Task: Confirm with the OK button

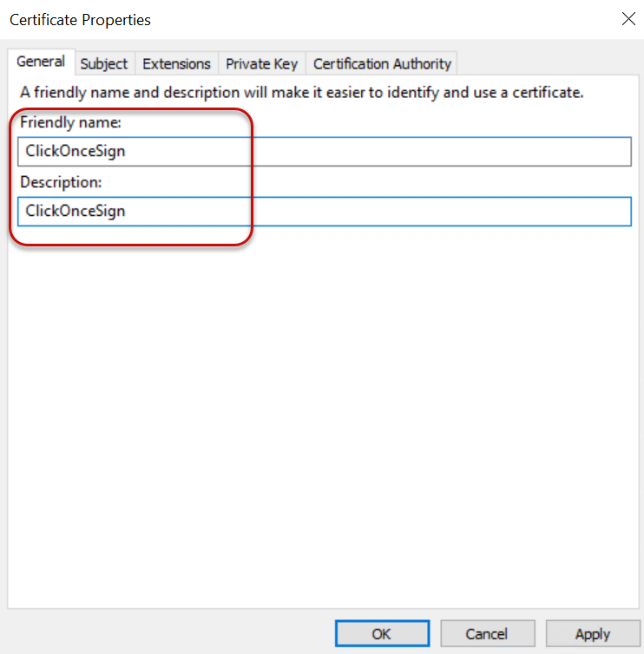Action: pos(382,633)
